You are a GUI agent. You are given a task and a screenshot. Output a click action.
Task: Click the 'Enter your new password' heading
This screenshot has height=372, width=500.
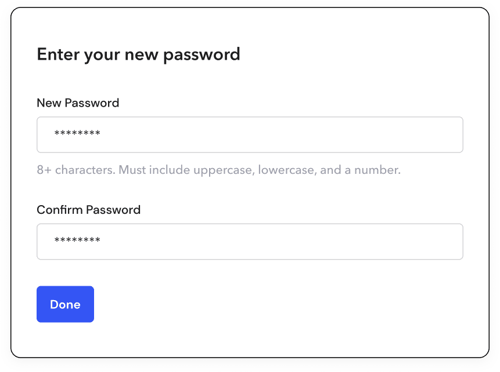pyautogui.click(x=139, y=55)
